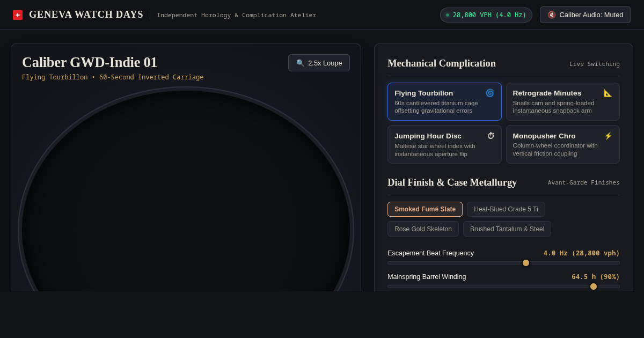
Task: Choose the Heat-Blued Grade 5 Ti finish
Action: pos(506,209)
